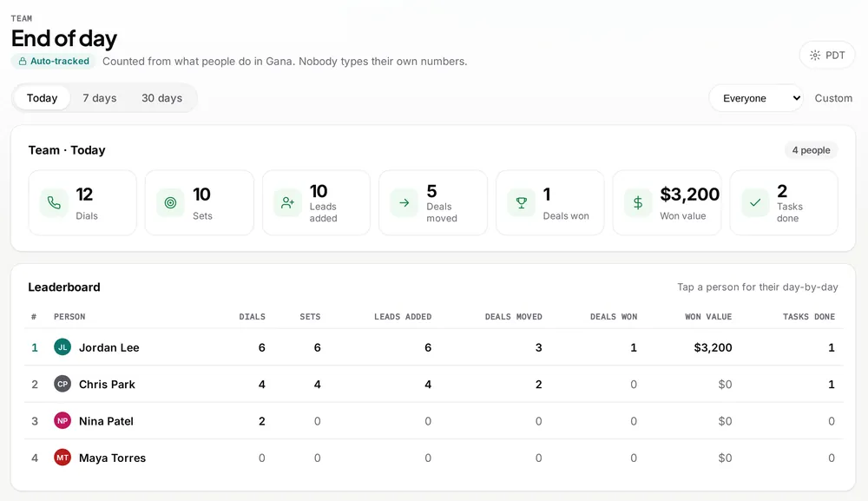Click Maya Torres's MT avatar
This screenshot has width=868, height=501.
[x=62, y=458]
